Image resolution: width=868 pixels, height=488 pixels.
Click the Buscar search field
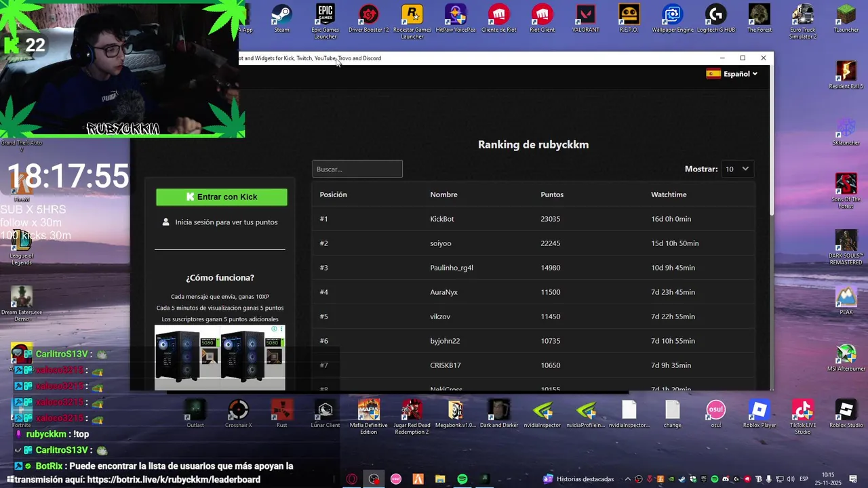point(357,169)
